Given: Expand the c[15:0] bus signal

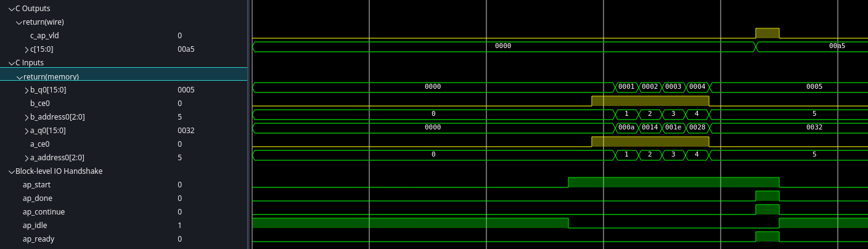Looking at the screenshot, I should [x=27, y=49].
